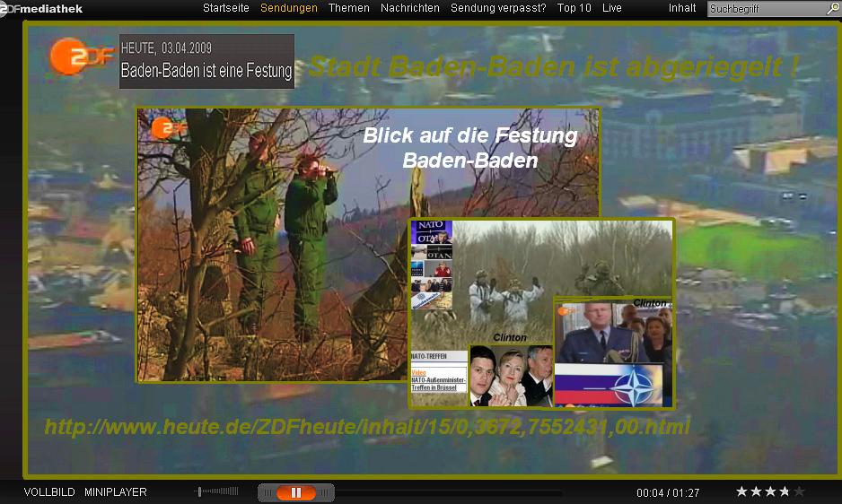This screenshot has height=504, width=842.
Task: Open the Top 10 page
Action: click(574, 8)
